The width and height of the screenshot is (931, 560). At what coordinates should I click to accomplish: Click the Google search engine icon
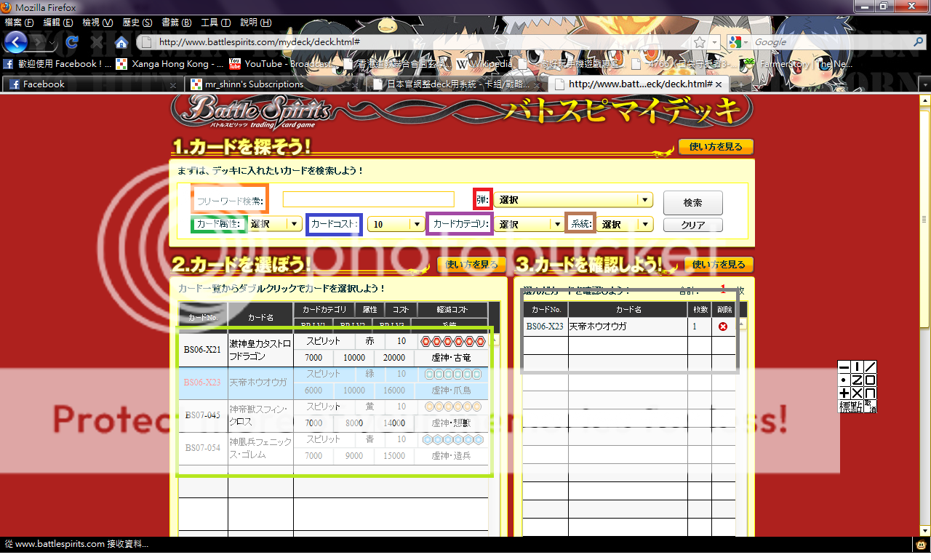tap(735, 42)
